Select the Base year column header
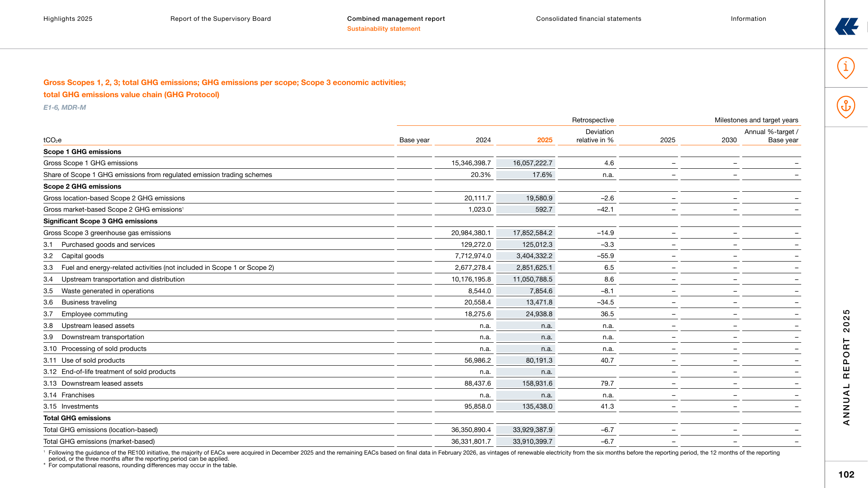Screen dimensions: 868x488 click(x=414, y=140)
